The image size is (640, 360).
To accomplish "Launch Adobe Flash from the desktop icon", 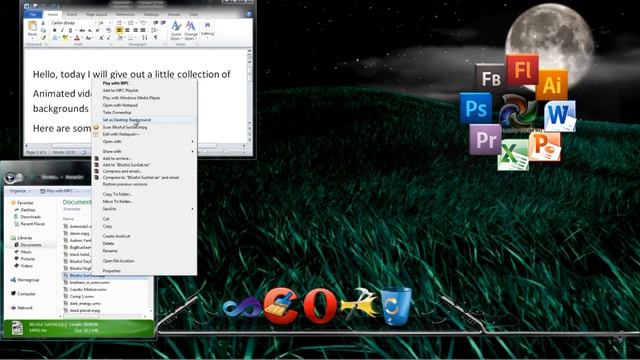I will (x=522, y=70).
